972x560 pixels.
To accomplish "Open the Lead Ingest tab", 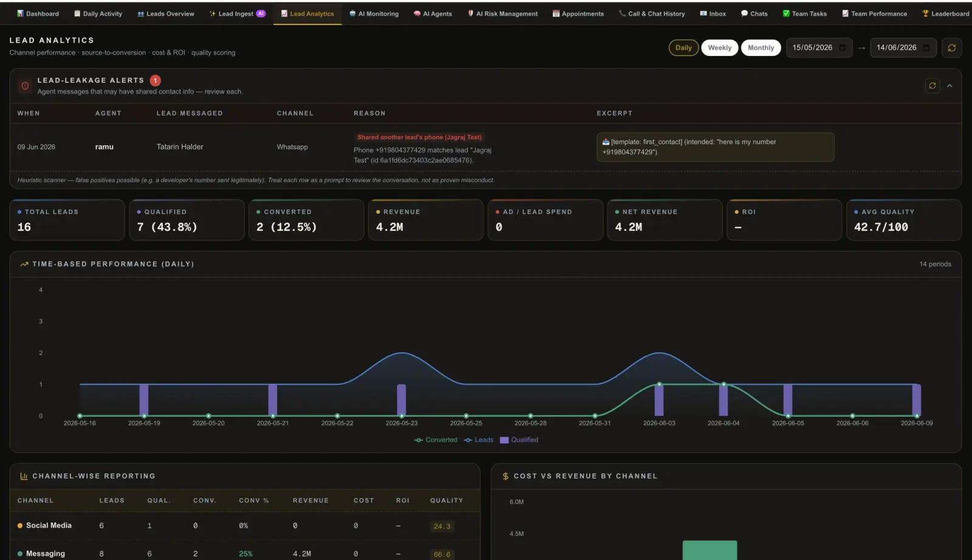I will (237, 13).
